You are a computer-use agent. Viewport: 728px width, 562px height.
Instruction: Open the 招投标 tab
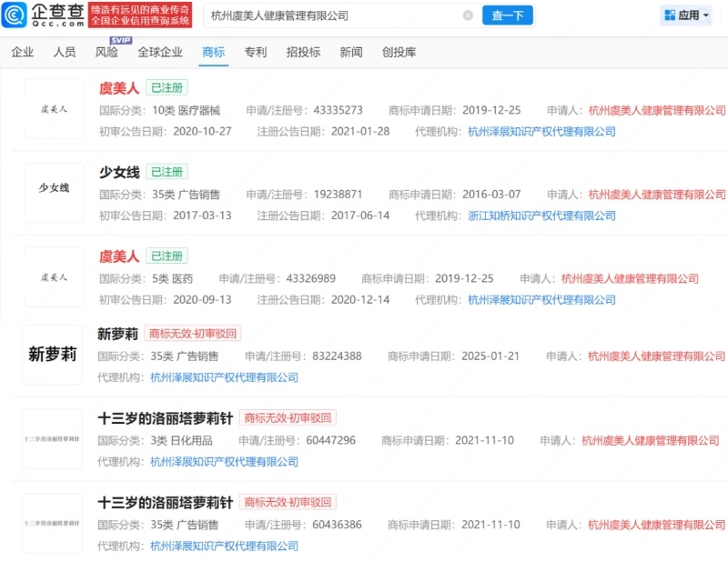304,52
